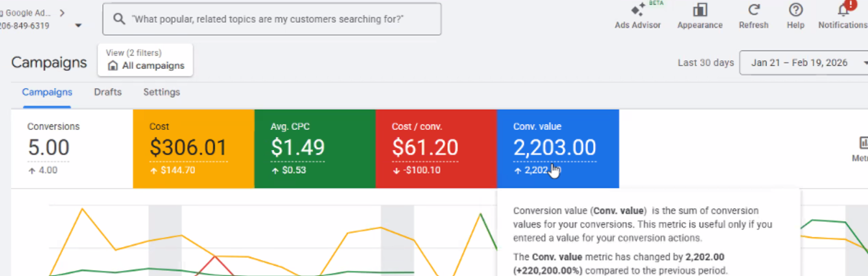
Task: Click the Metrics chart icon at right
Action: (863, 143)
